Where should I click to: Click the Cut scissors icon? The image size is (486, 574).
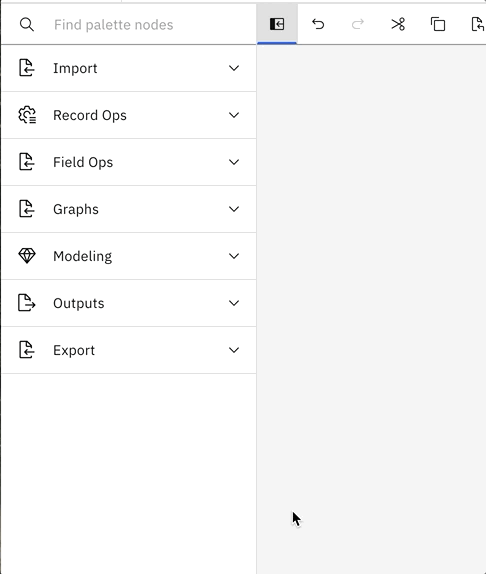coord(398,24)
